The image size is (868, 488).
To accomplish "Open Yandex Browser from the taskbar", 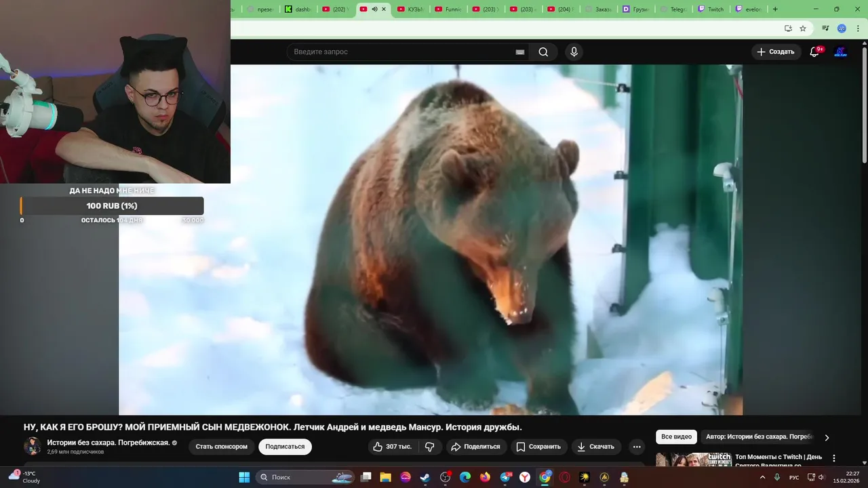I will [x=525, y=477].
